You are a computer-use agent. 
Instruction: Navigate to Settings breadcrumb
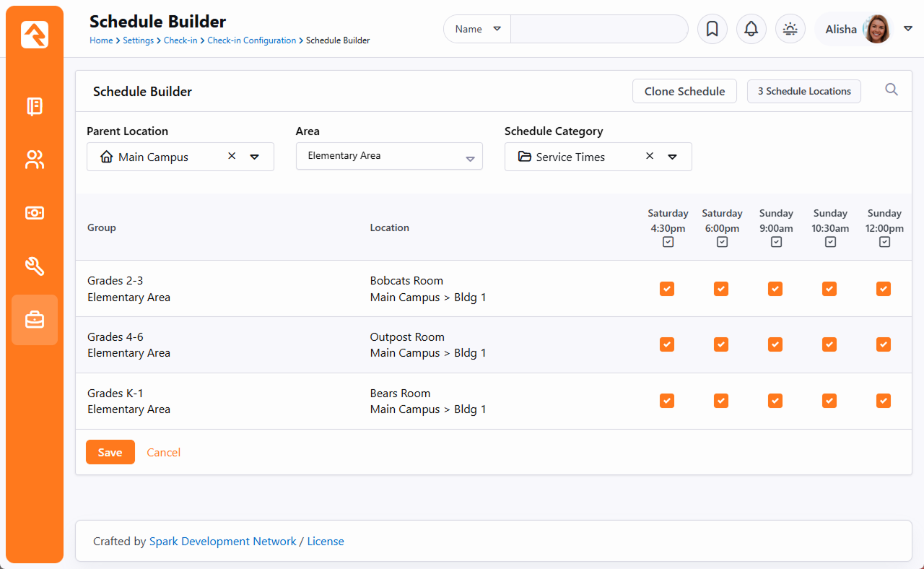pos(138,40)
